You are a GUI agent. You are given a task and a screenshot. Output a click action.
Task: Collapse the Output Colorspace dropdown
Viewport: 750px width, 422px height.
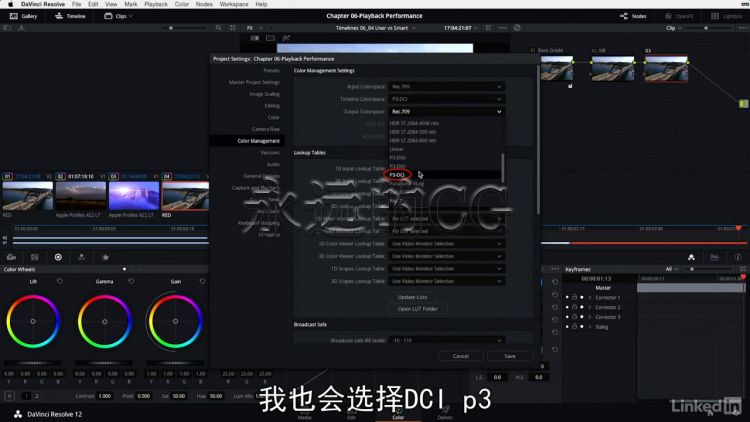[x=446, y=111]
